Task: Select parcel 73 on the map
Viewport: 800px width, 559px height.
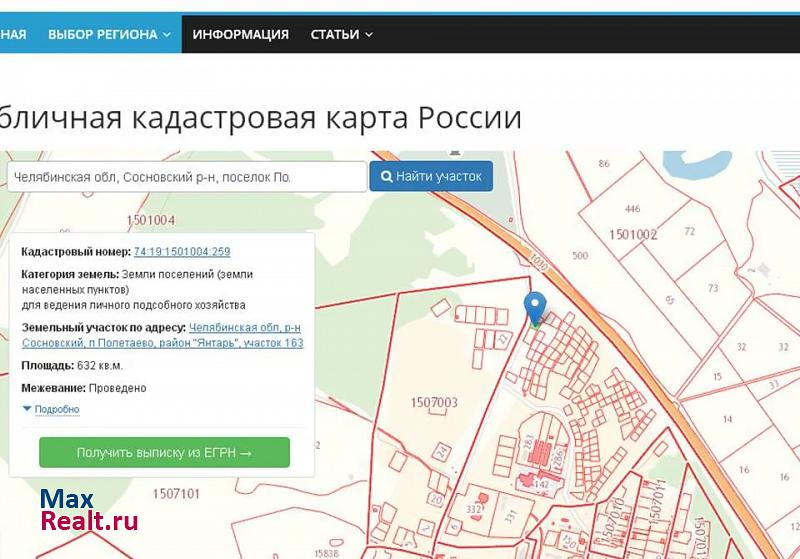Action: coord(712,288)
